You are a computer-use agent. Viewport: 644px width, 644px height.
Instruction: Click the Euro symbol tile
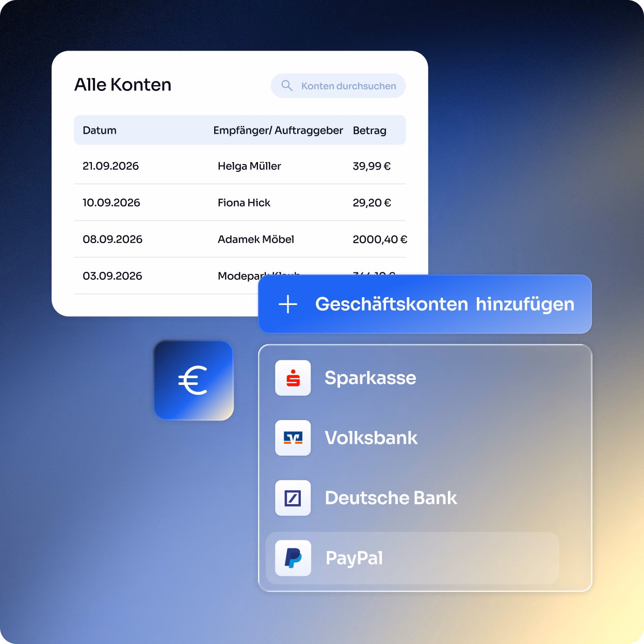pos(194,380)
